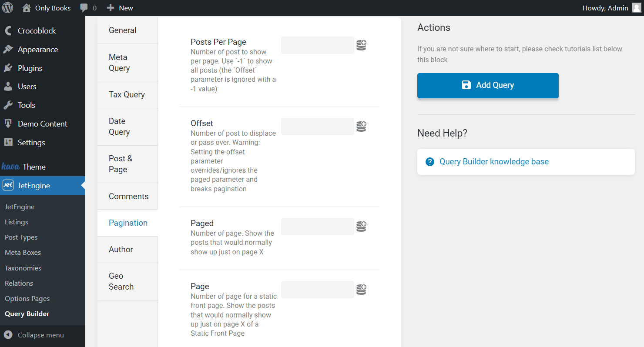The image size is (644, 347).
Task: Go to Listings submenu
Action: click(17, 222)
